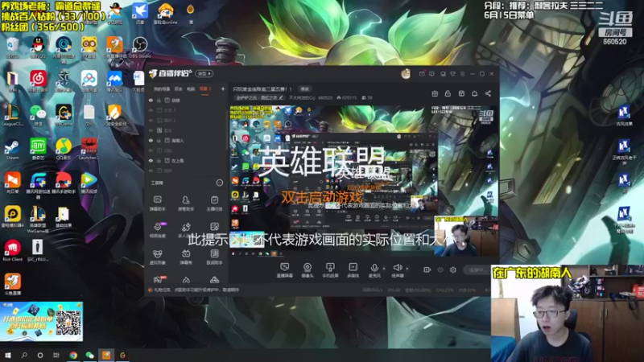Image resolution: width=644 pixels, height=362 pixels.
Task: Open OBS Studio desktop shortcut
Action: coord(139,47)
